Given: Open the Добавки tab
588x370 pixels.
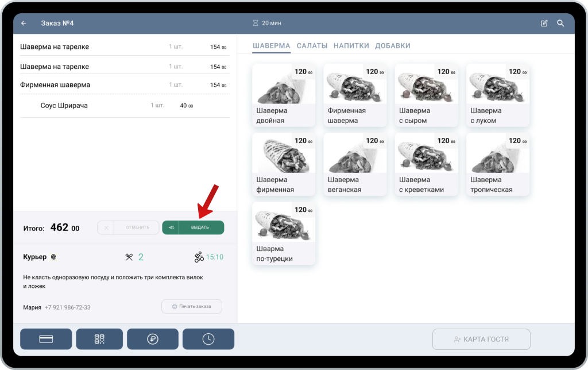Looking at the screenshot, I should (x=393, y=46).
